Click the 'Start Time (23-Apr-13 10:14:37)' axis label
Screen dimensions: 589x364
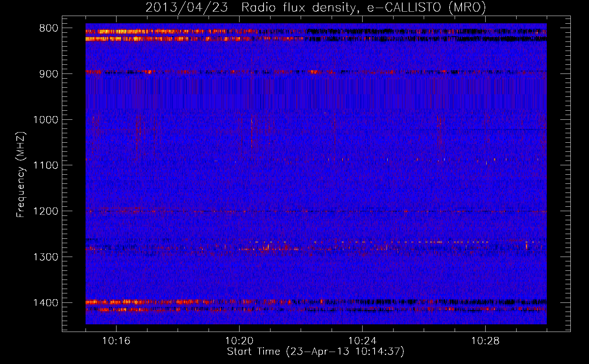click(x=316, y=352)
